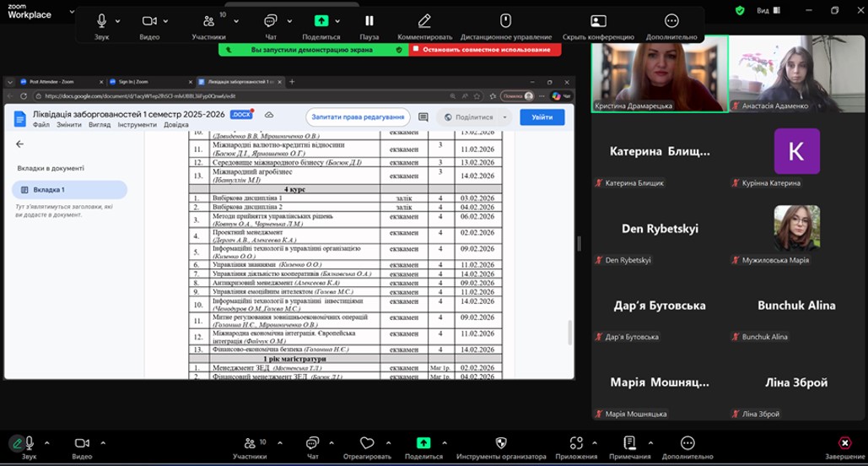Reload the browser page

[x=24, y=96]
